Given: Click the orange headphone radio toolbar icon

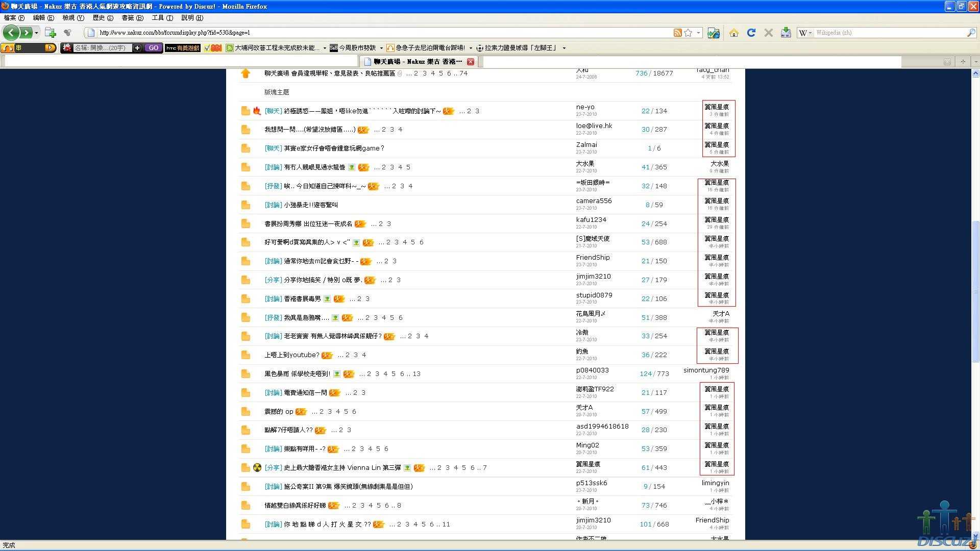Looking at the screenshot, I should (7, 48).
